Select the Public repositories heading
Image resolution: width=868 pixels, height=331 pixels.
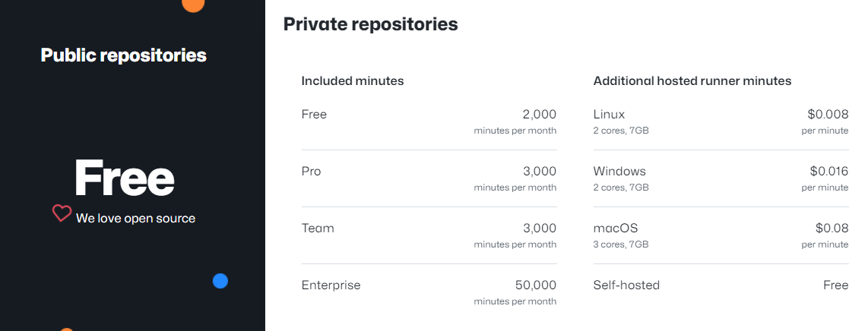point(124,55)
